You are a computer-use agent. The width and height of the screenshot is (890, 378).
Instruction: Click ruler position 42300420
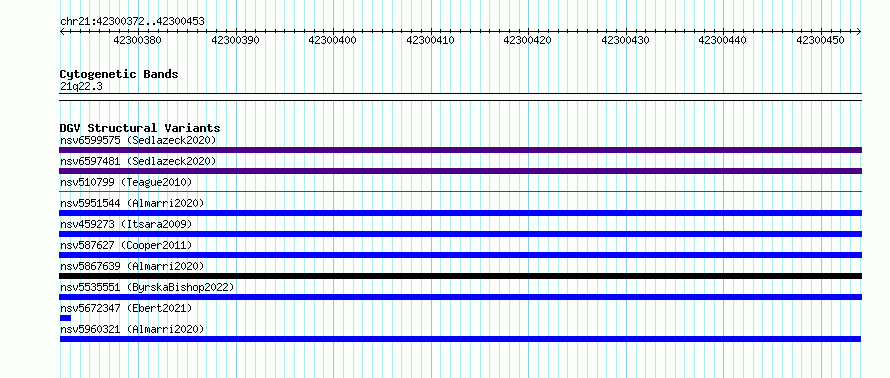click(528, 40)
